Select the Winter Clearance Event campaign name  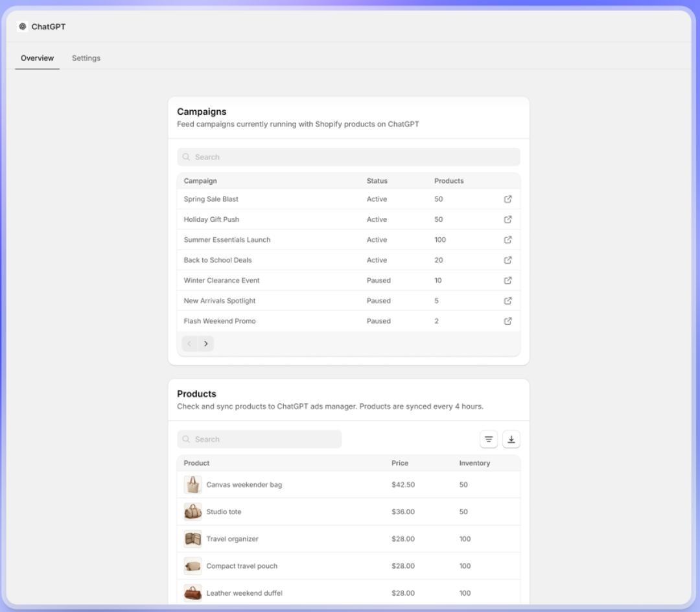point(222,280)
